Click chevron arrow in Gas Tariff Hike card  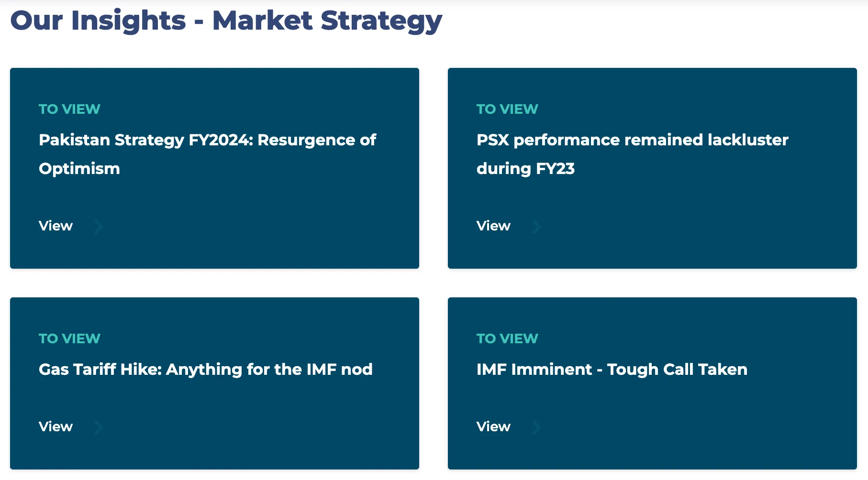(x=99, y=427)
